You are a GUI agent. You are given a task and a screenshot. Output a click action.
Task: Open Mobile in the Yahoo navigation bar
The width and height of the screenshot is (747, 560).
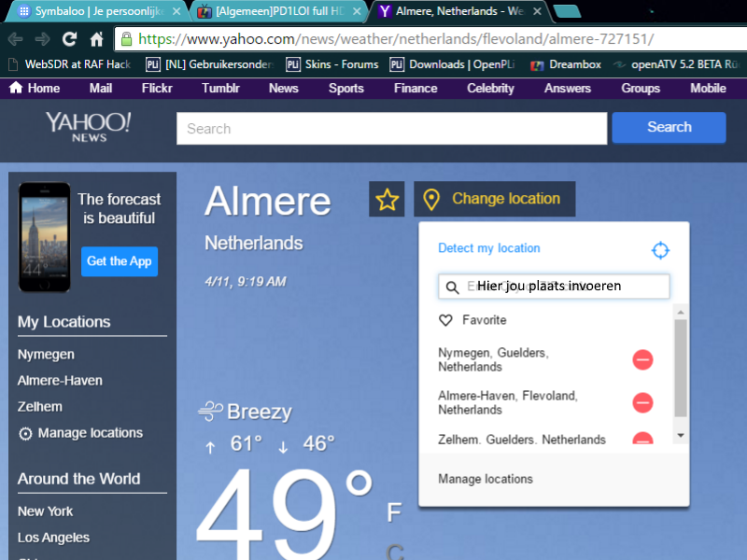(708, 88)
